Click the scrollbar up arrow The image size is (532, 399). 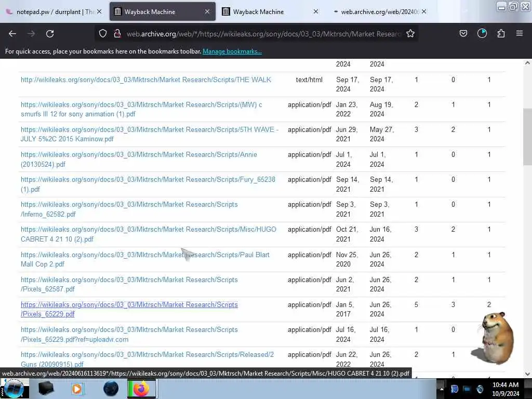coord(527,63)
